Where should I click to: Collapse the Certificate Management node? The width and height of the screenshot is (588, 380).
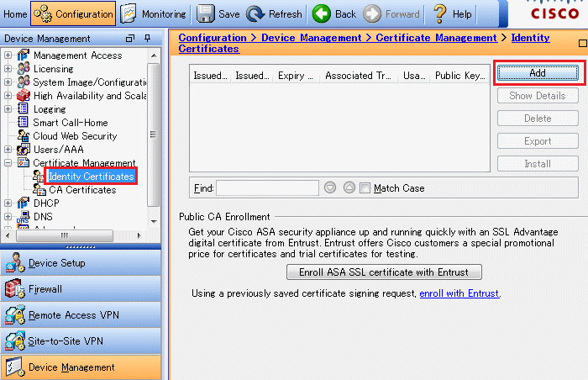point(8,162)
